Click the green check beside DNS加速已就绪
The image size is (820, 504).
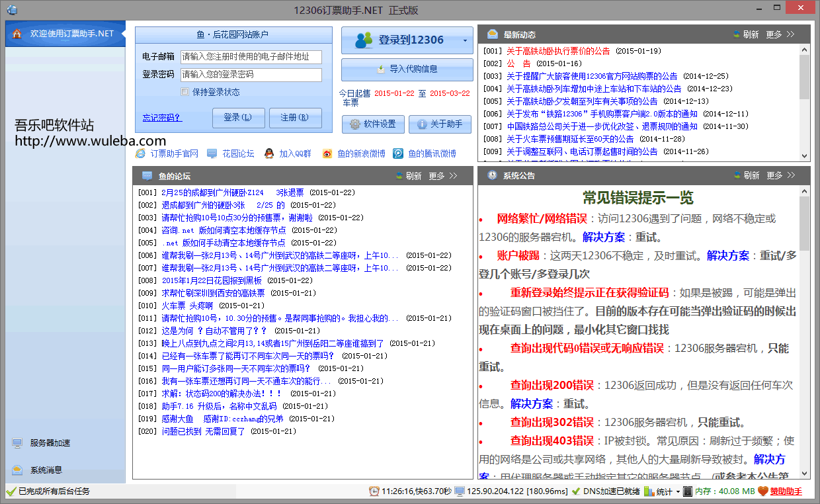(x=576, y=491)
